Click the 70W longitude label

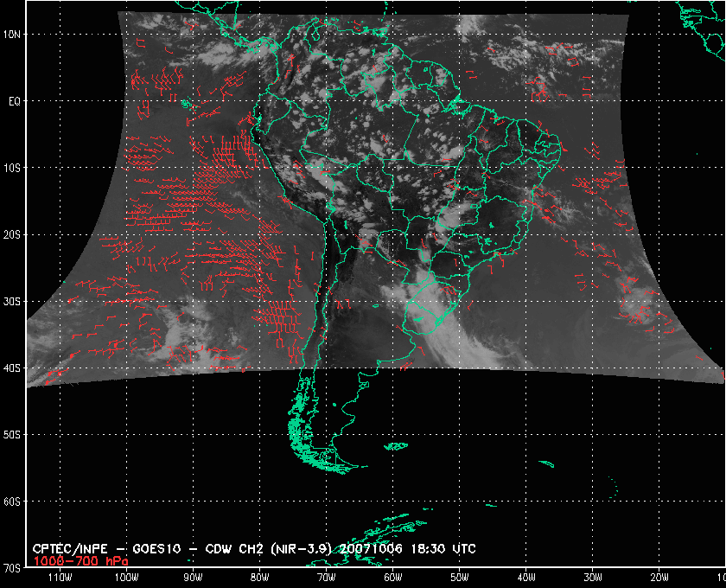pyautogui.click(x=325, y=576)
